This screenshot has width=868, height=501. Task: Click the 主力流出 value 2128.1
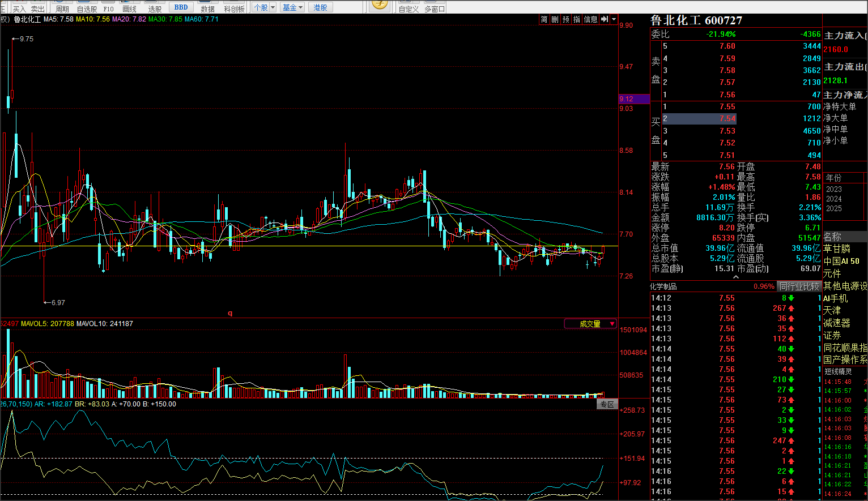[x=836, y=80]
